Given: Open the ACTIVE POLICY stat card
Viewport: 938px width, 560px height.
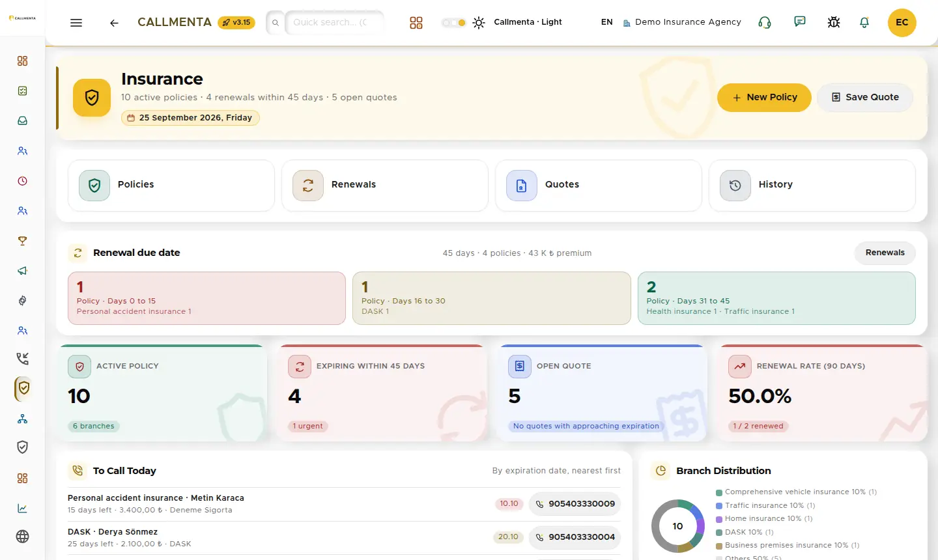Looking at the screenshot, I should [x=162, y=393].
